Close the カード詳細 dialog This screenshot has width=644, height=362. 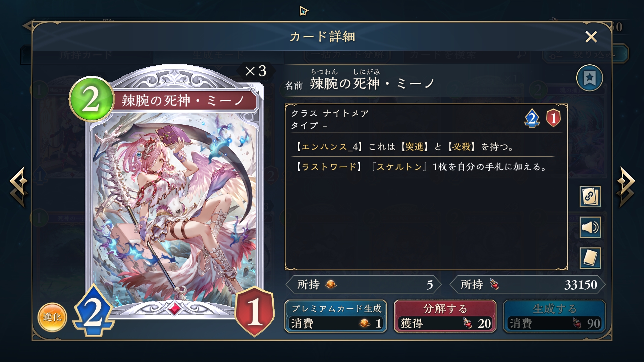tap(591, 37)
